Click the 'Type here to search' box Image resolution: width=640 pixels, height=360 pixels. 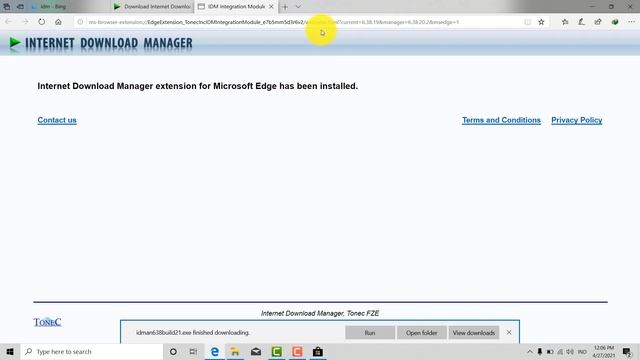92,351
